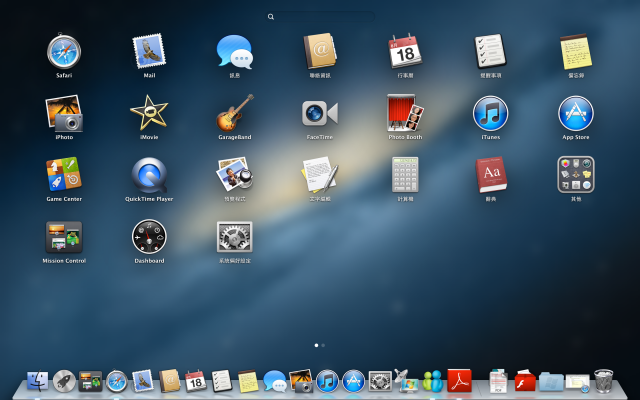
Task: Open Calendar in the Dock
Action: 196,381
